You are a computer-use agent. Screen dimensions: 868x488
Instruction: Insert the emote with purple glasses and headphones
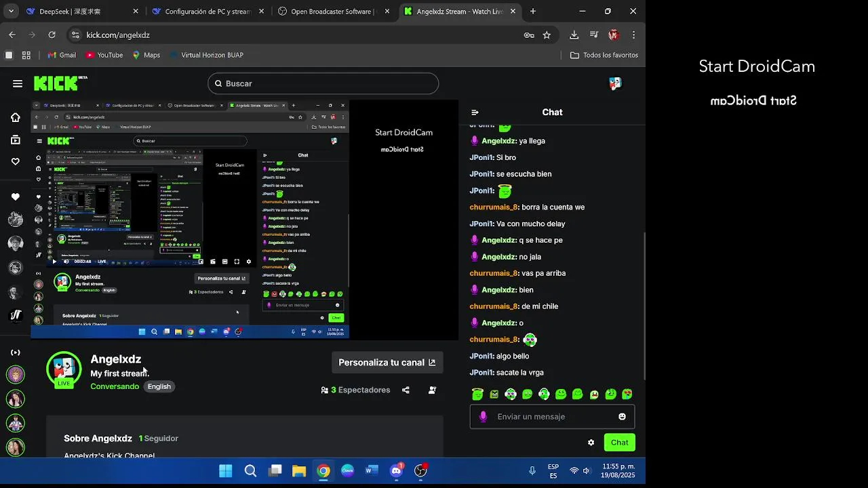[x=511, y=394]
